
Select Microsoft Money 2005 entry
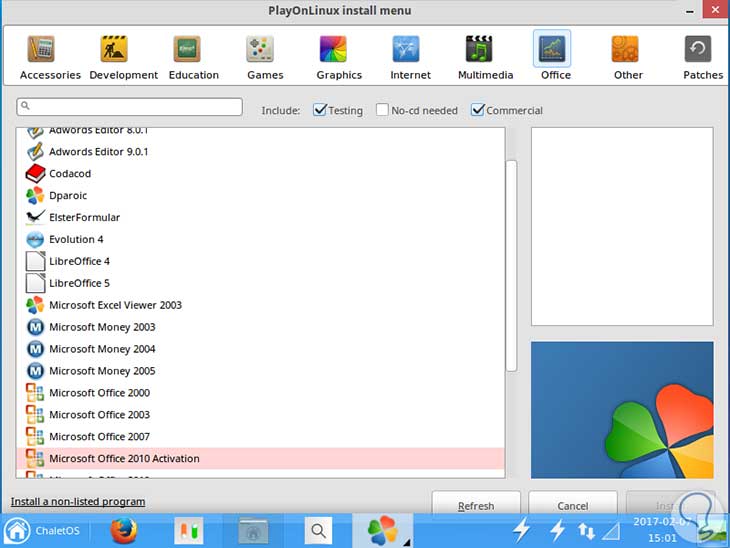102,371
